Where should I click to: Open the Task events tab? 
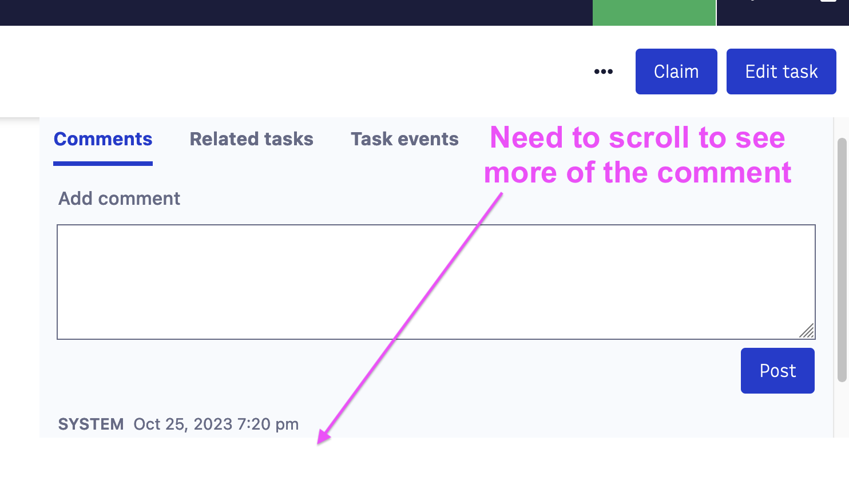coord(404,139)
